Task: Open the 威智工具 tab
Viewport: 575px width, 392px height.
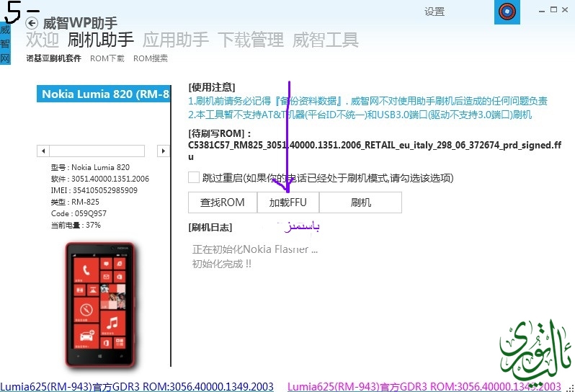Action: (326, 40)
